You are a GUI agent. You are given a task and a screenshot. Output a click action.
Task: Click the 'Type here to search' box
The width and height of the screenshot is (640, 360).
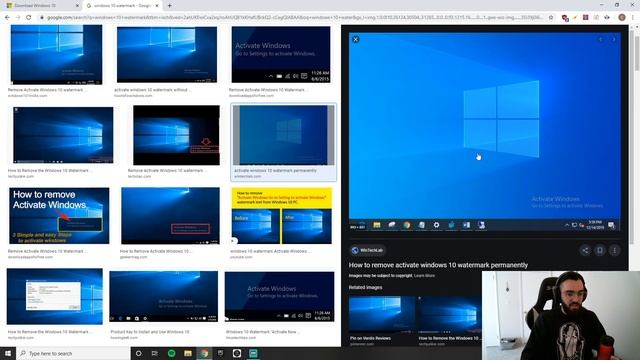point(73,353)
